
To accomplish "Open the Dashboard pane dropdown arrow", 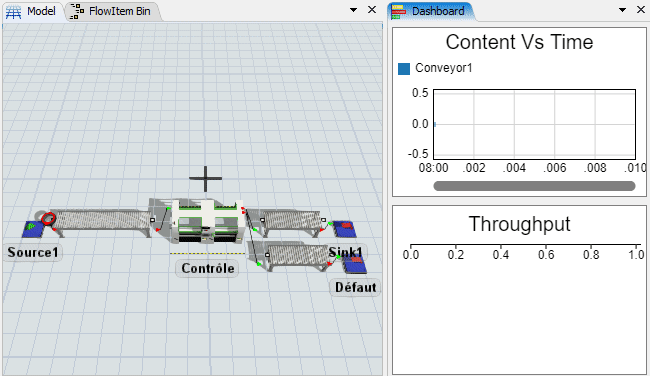I will pyautogui.click(x=623, y=10).
